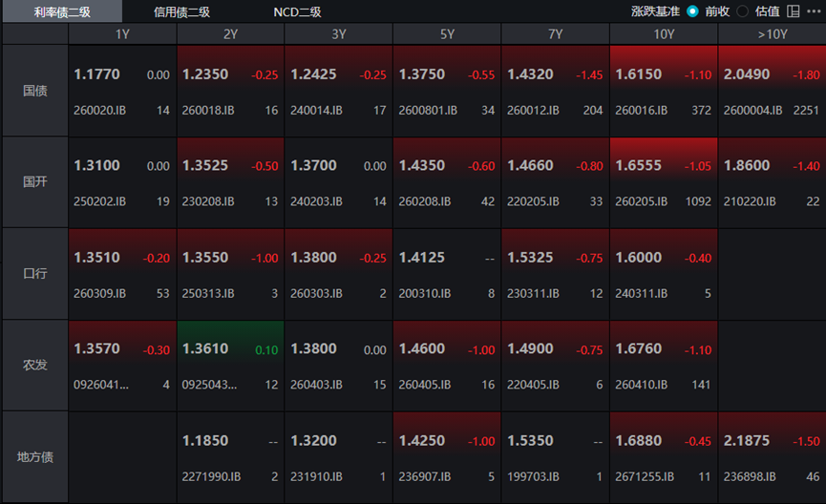Switch to the NCD二级 tab

click(297, 11)
